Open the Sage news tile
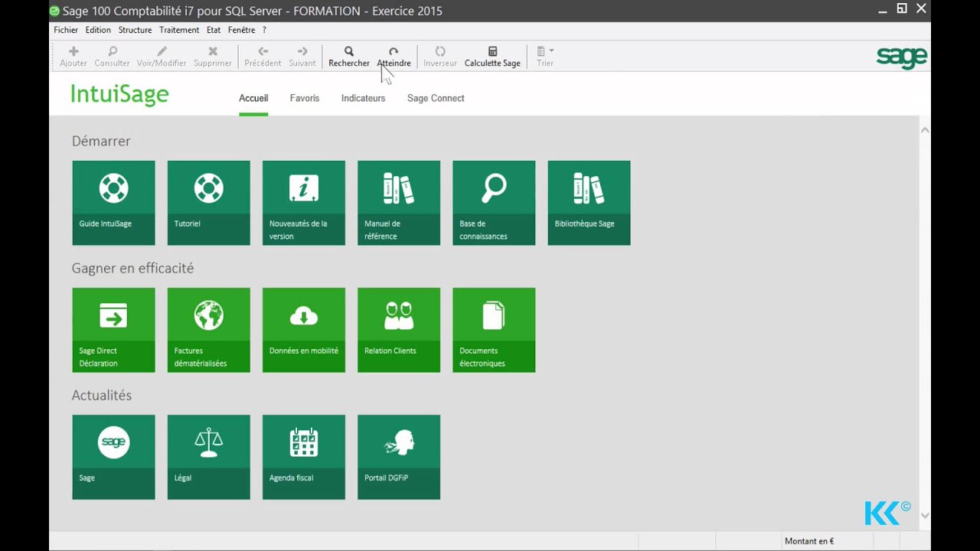The height and width of the screenshot is (551, 980). pyautogui.click(x=113, y=457)
